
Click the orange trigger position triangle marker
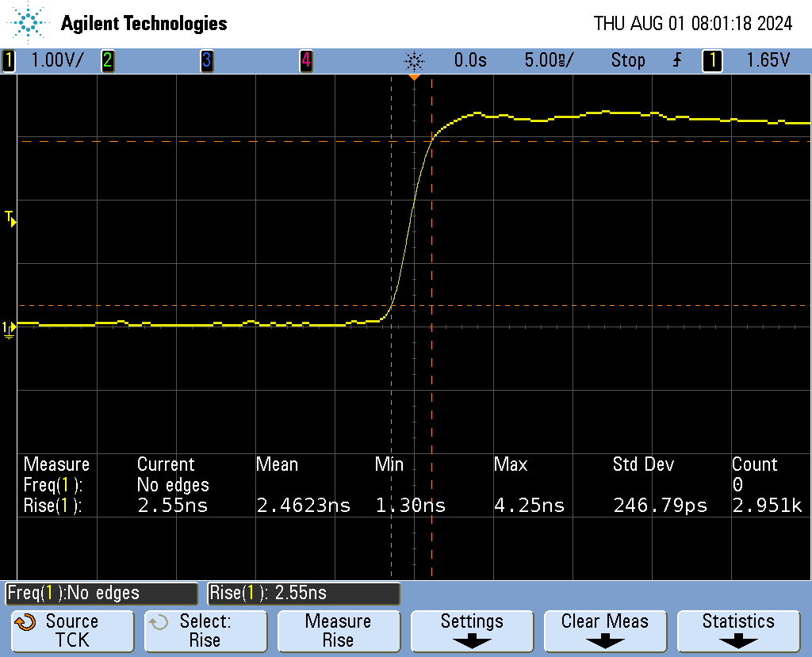(x=413, y=77)
